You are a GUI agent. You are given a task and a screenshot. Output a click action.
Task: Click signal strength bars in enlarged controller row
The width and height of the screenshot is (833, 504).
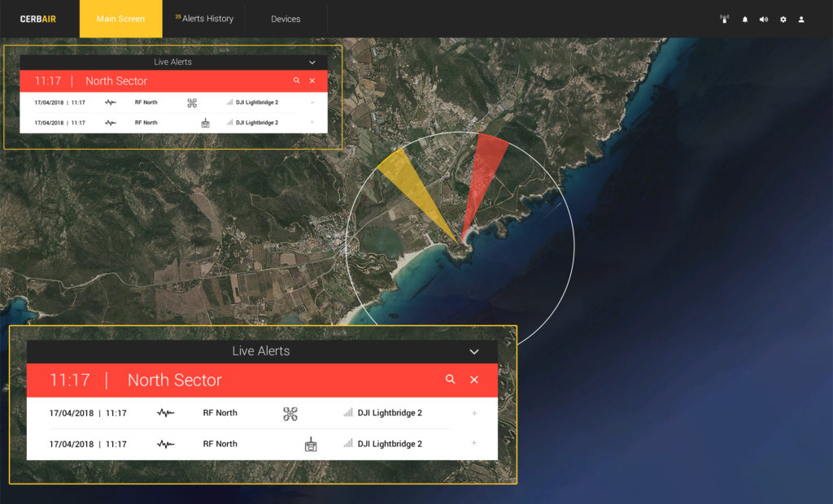348,443
